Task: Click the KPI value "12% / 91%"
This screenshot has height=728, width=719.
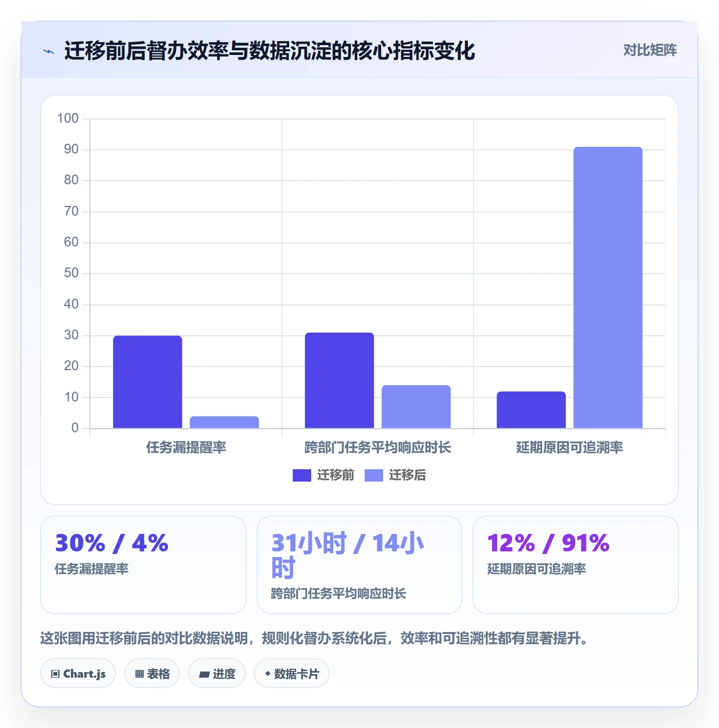Action: (x=548, y=543)
